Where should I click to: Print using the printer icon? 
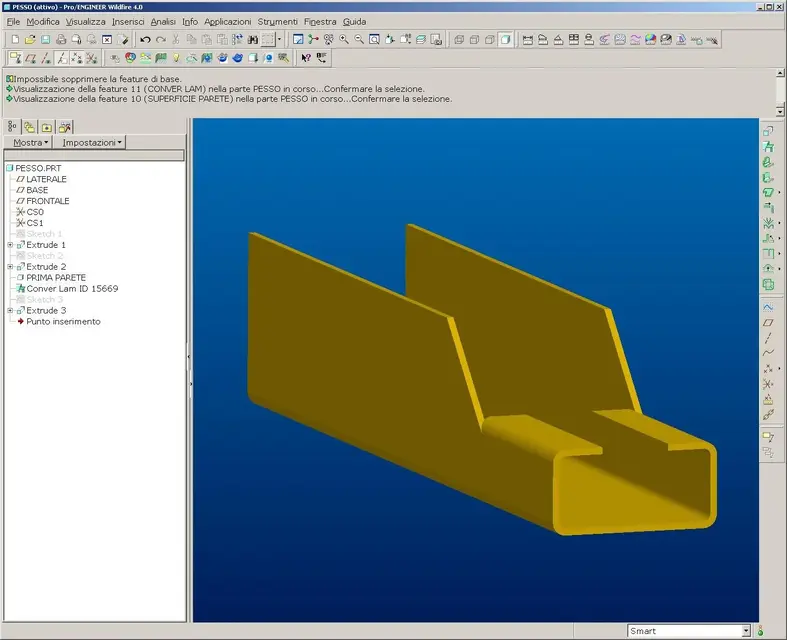[61, 40]
